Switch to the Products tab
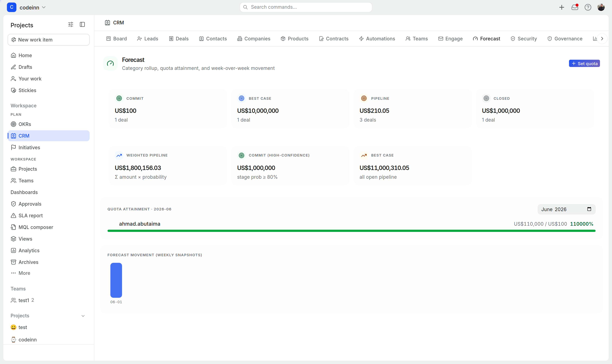This screenshot has height=364, width=612. tap(294, 39)
